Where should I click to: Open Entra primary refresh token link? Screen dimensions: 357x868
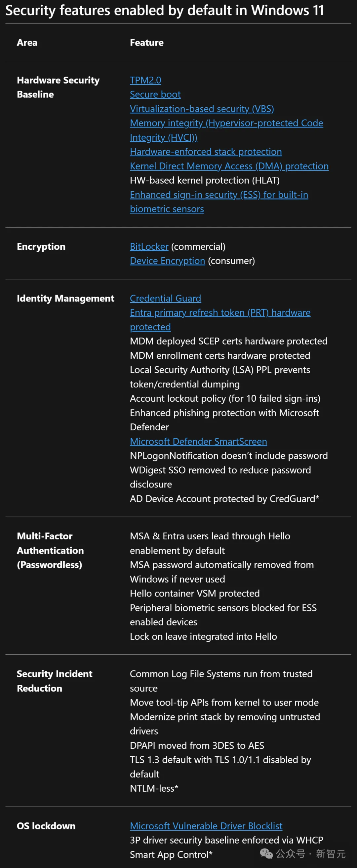(x=220, y=320)
